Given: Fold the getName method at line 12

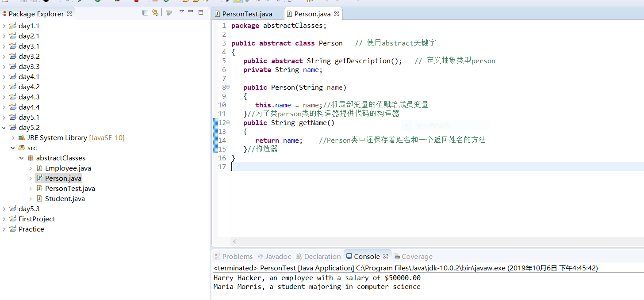Looking at the screenshot, I should pyautogui.click(x=228, y=122).
